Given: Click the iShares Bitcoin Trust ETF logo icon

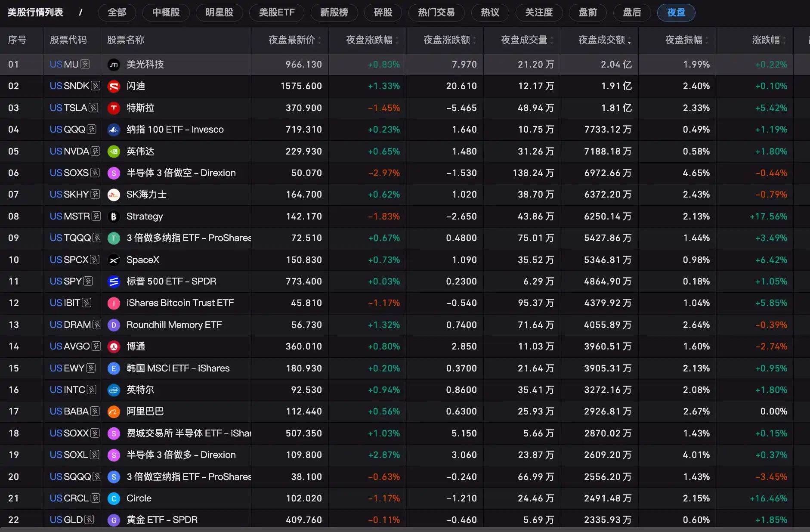Looking at the screenshot, I should point(114,303).
